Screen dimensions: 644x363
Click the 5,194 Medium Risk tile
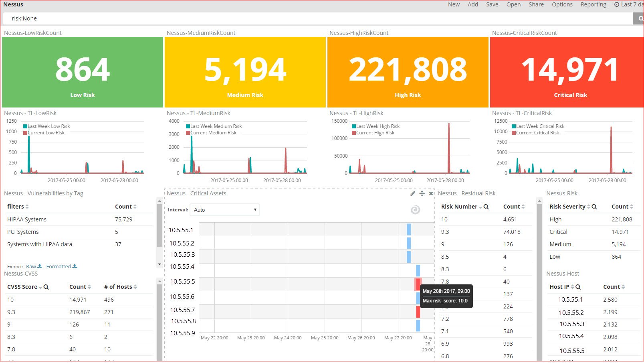245,72
